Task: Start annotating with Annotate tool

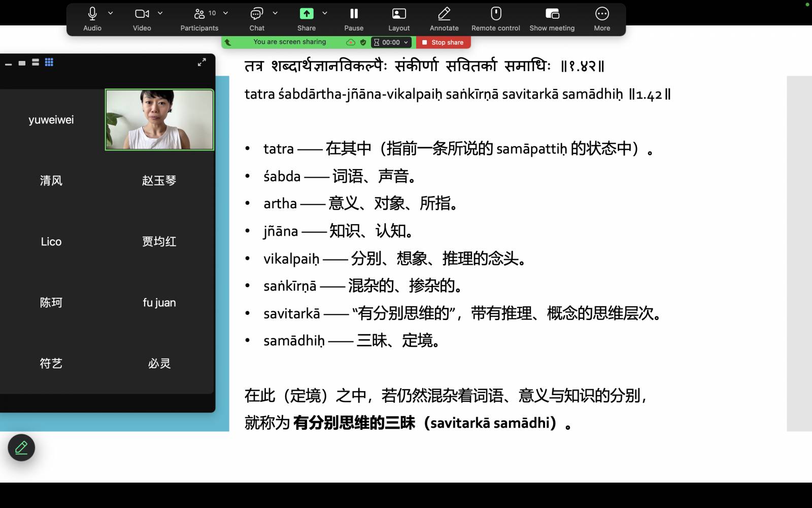Action: point(444,14)
